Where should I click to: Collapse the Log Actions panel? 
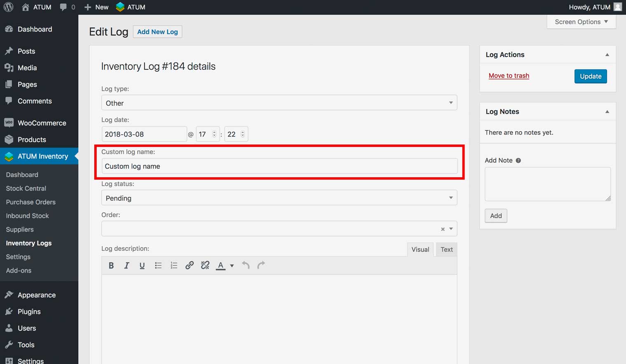click(x=607, y=55)
